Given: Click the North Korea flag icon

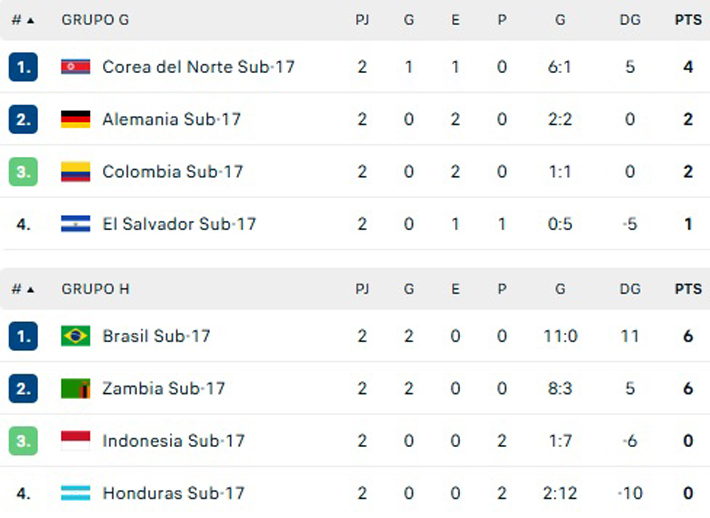Looking at the screenshot, I should pos(75,67).
